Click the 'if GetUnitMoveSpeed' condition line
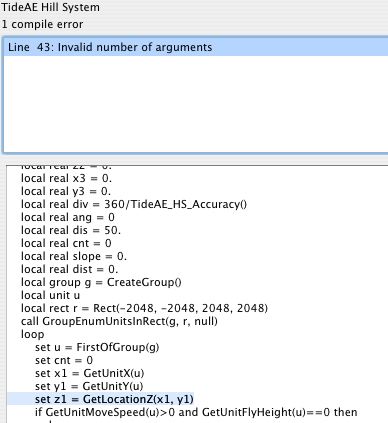The height and width of the screenshot is (423, 388). tap(196, 412)
